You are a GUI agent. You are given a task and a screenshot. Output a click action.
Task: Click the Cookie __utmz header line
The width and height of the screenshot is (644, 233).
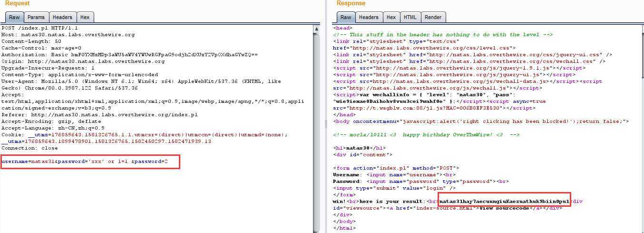(x=144, y=135)
